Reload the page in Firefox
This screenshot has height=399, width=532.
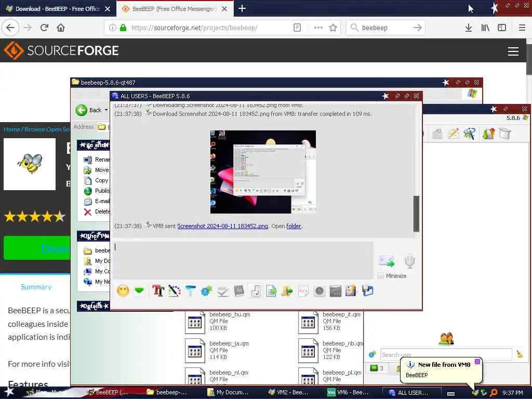pyautogui.click(x=44, y=28)
